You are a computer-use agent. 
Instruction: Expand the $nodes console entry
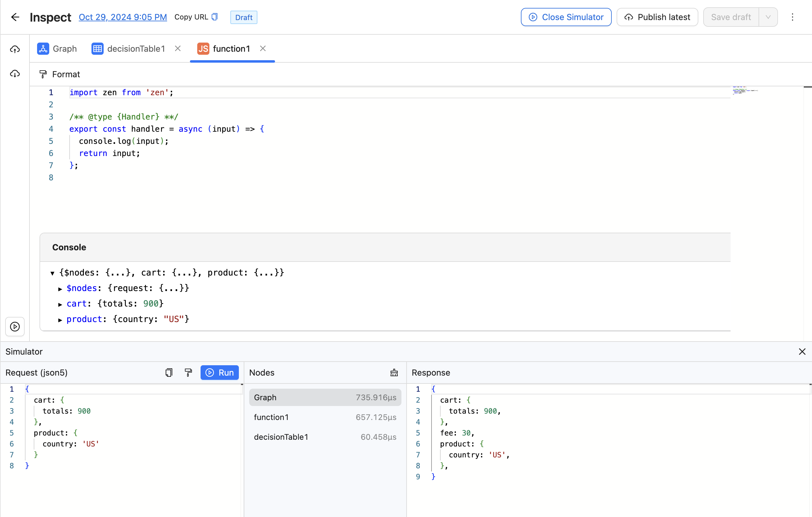[60, 289]
